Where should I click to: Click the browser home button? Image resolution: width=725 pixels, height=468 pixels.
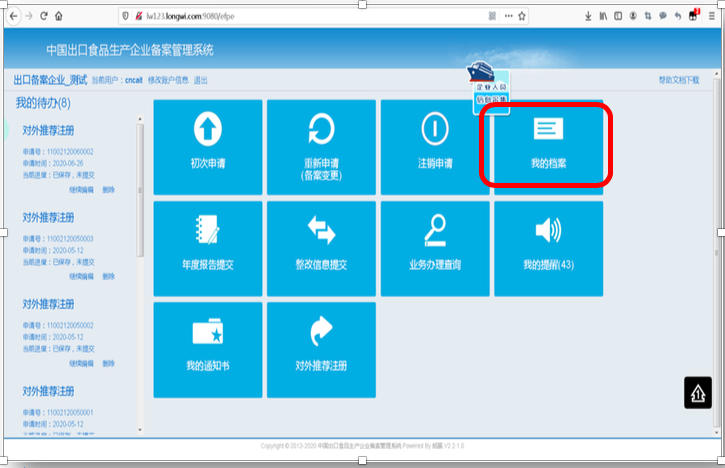tap(59, 16)
